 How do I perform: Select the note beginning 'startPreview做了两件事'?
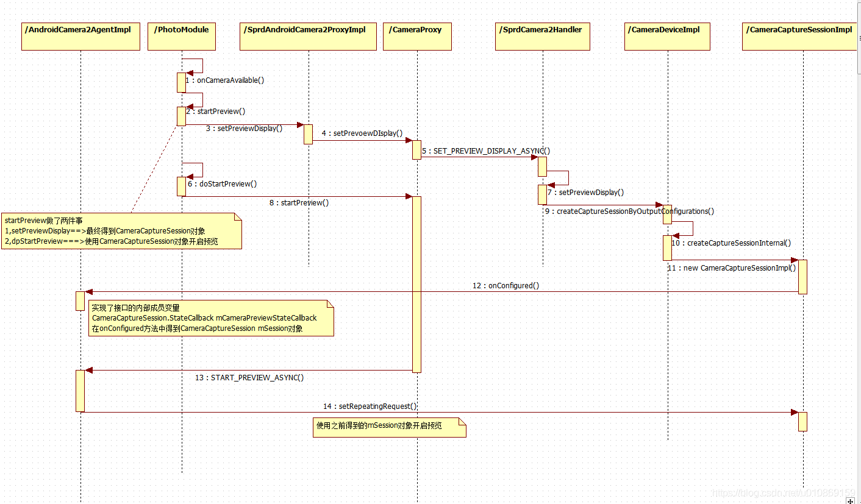[x=121, y=231]
